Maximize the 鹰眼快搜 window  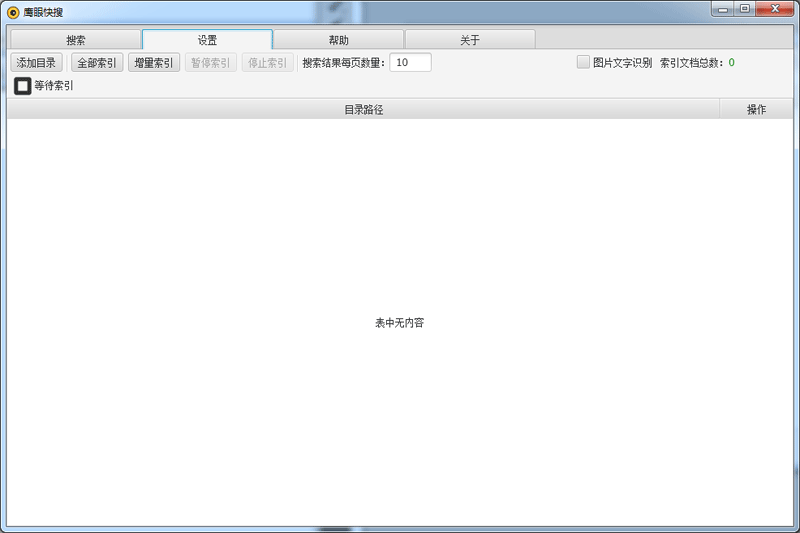(x=744, y=9)
